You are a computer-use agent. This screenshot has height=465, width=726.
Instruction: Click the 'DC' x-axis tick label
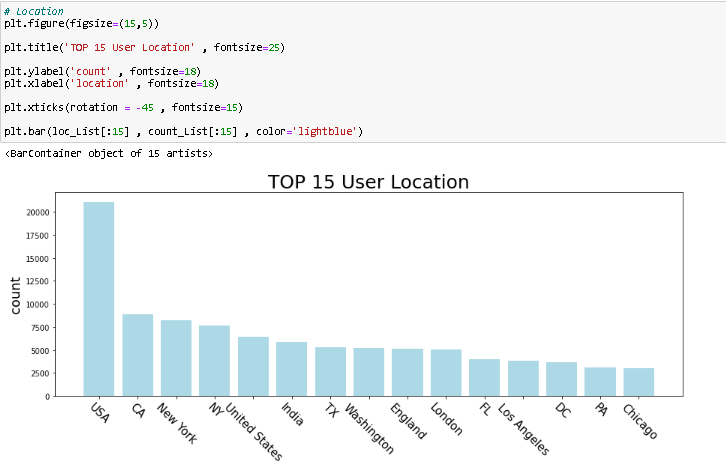click(x=563, y=410)
